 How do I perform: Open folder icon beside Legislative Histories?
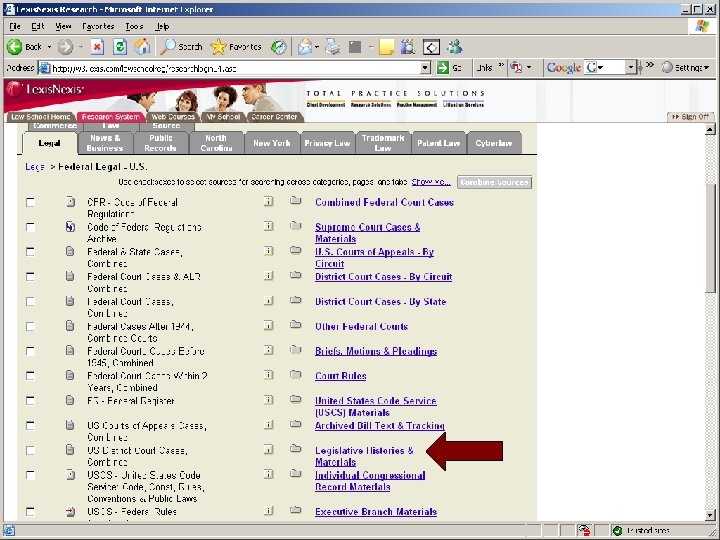[296, 449]
